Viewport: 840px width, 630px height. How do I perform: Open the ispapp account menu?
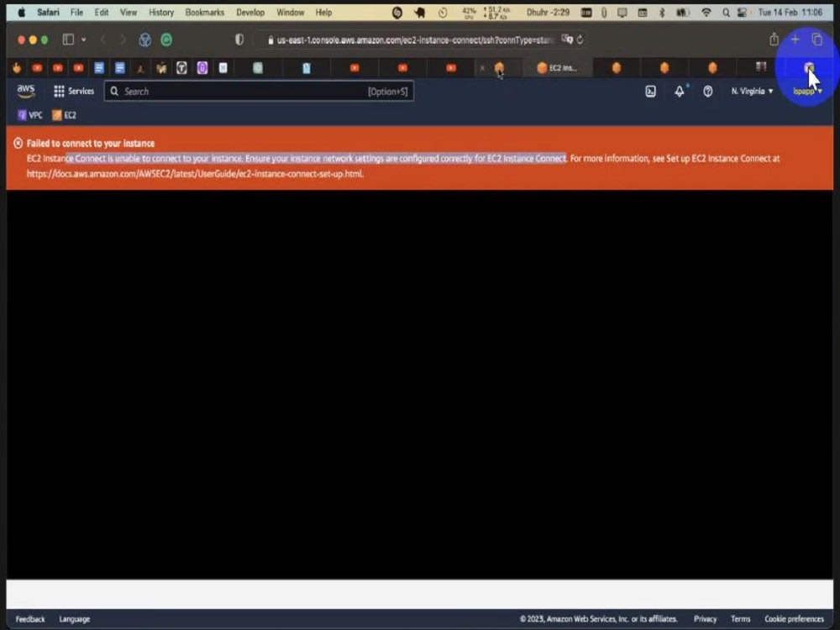point(805,91)
